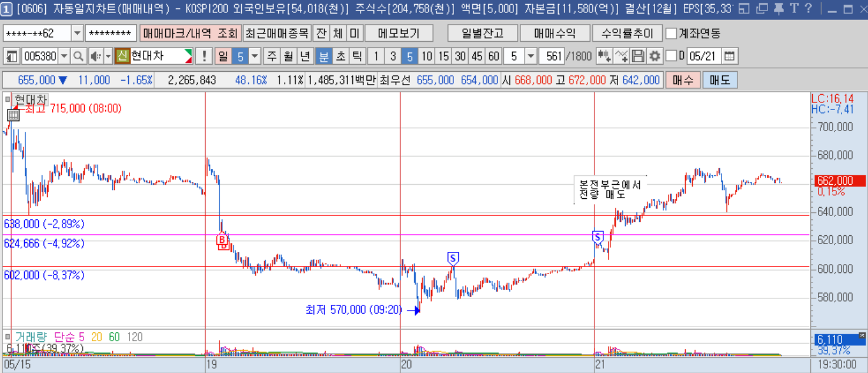The image size is (868, 373).
Task: Click 매매수익 trading profit button
Action: pos(554,34)
